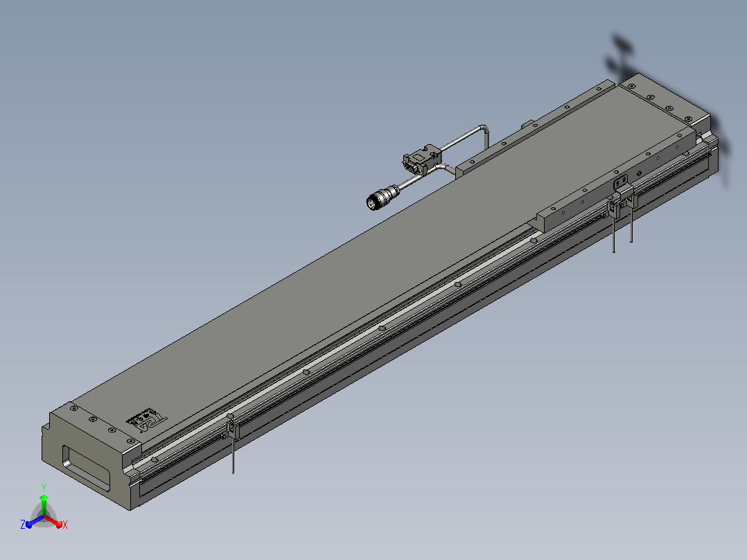Select the oblong slot in front end cap
This screenshot has width=747, height=560.
tap(86, 468)
